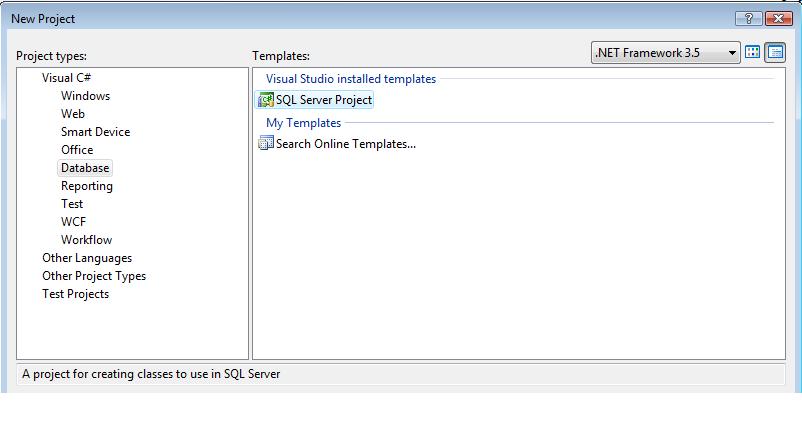Image resolution: width=802 pixels, height=428 pixels.
Task: Select the WCF project type
Action: pyautogui.click(x=74, y=221)
